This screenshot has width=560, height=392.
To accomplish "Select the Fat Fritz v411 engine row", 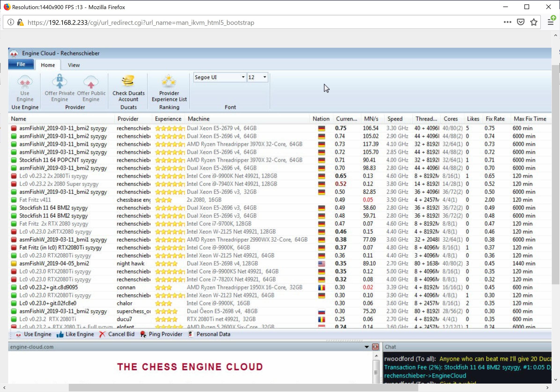I will (x=280, y=200).
